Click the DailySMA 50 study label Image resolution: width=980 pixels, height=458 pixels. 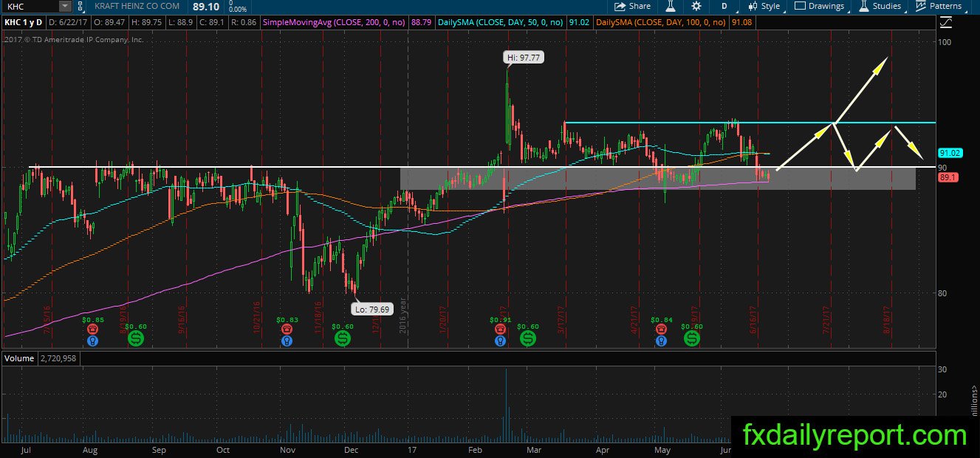500,23
